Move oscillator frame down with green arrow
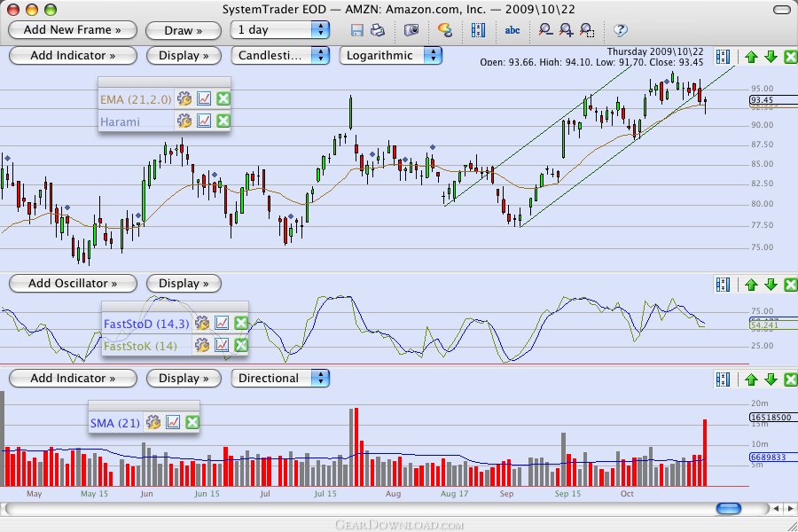Screen dimensions: 798x532 click(x=771, y=284)
